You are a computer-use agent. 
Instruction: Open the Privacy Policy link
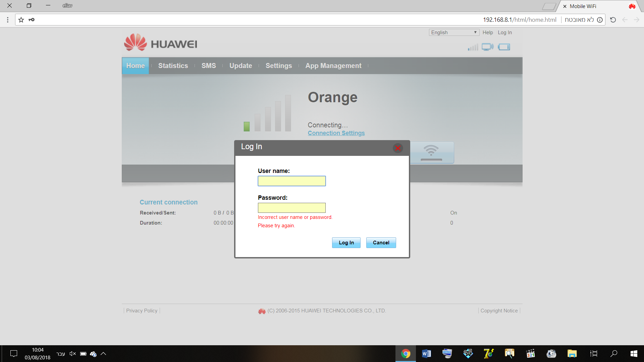tap(142, 311)
